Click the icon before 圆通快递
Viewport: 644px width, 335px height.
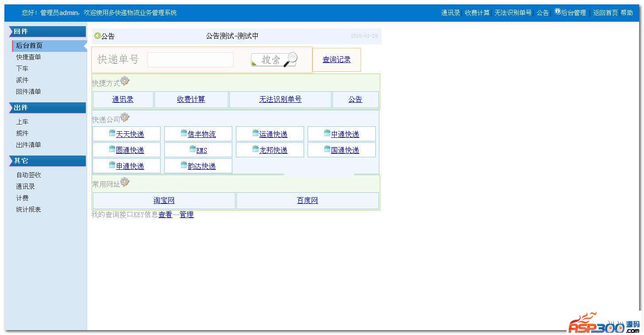pyautogui.click(x=112, y=149)
